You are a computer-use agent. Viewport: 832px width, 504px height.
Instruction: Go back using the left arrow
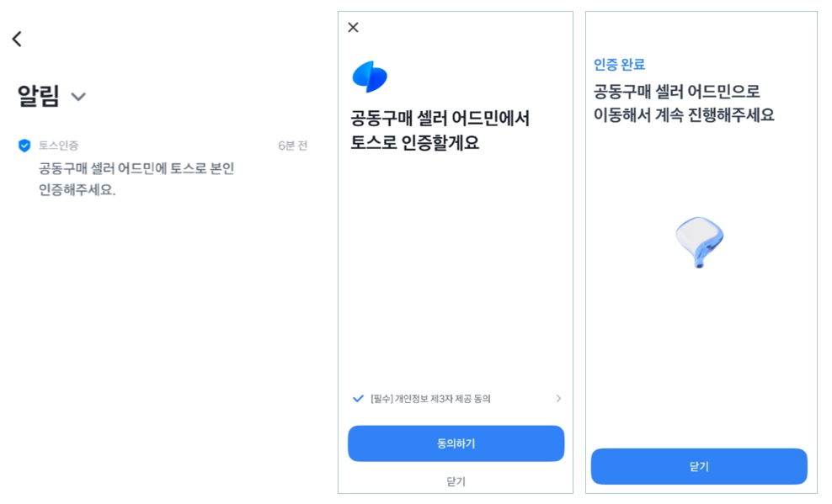[17, 39]
